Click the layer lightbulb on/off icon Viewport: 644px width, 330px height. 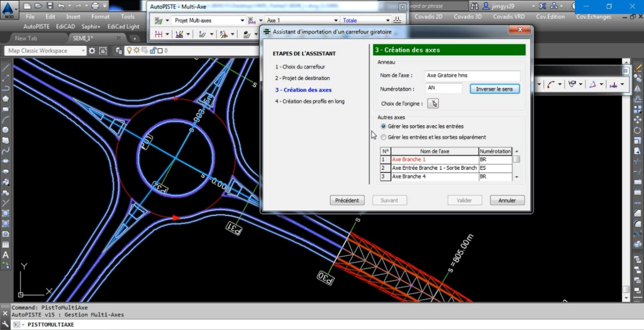(130, 51)
